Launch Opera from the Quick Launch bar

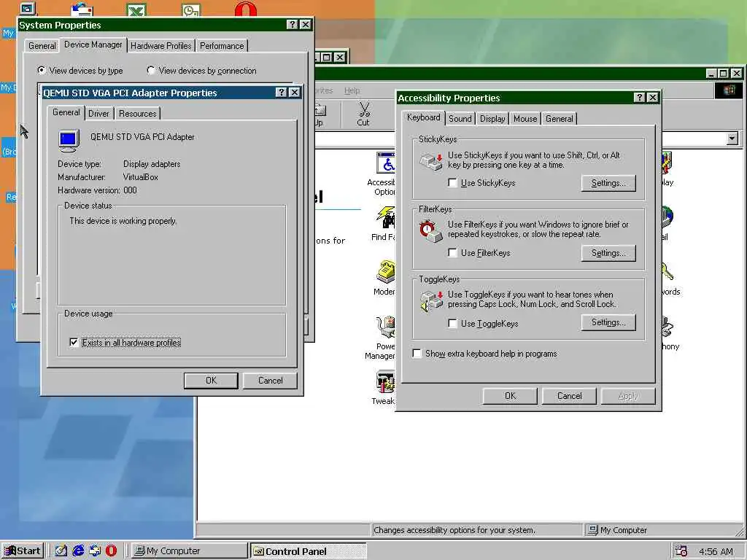coord(111,551)
